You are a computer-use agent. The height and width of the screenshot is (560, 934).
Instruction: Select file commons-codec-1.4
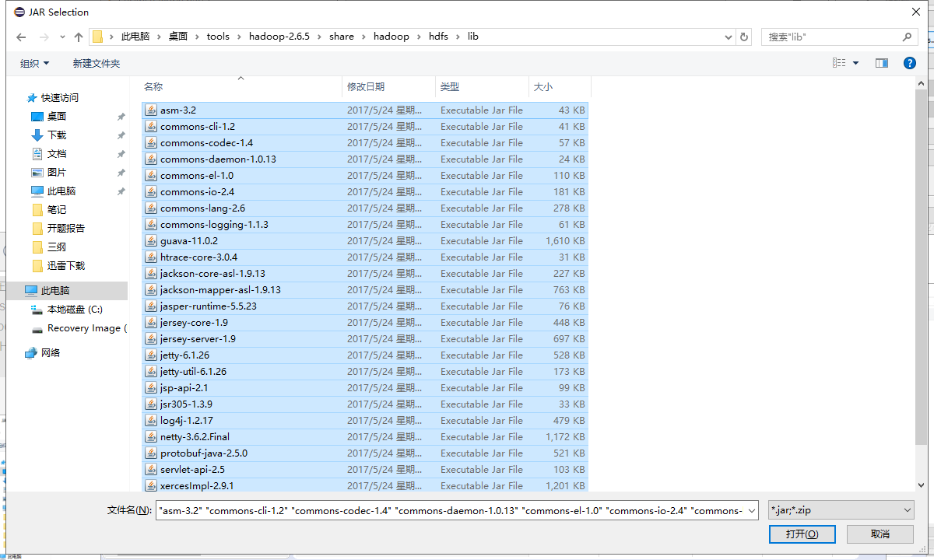(365, 143)
